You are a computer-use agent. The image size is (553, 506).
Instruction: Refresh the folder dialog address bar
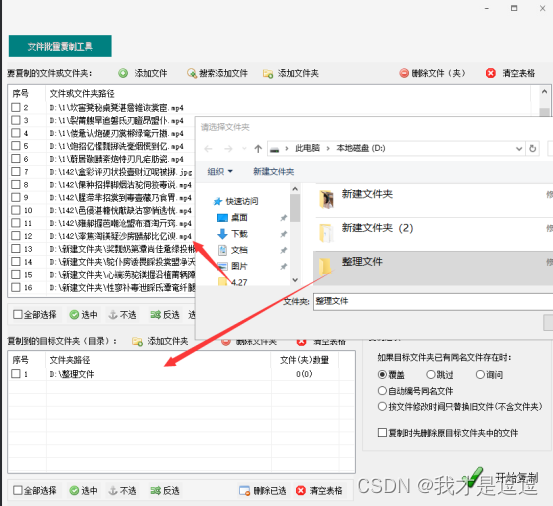coord(533,148)
